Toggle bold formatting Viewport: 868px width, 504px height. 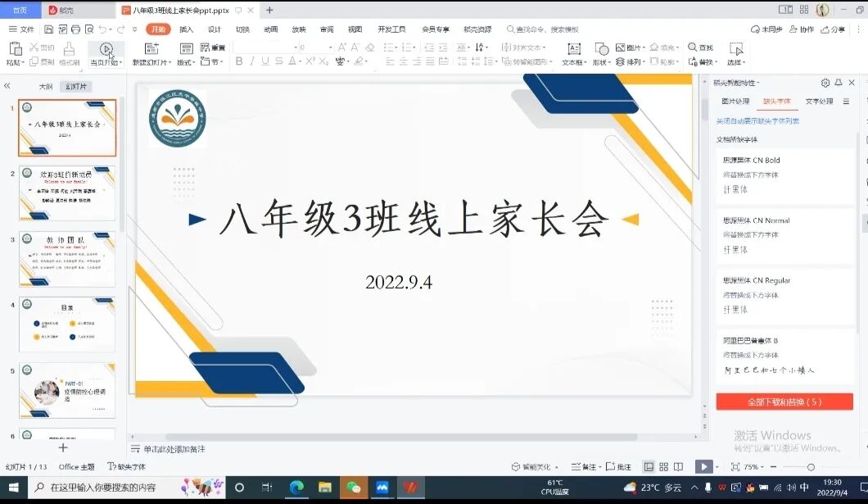(x=239, y=61)
